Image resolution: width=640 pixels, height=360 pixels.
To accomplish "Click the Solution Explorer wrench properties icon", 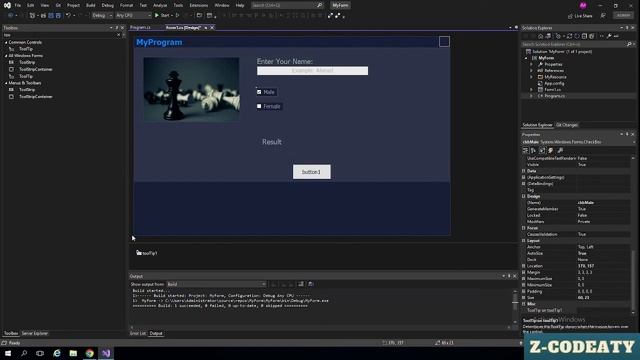I will click(x=609, y=36).
